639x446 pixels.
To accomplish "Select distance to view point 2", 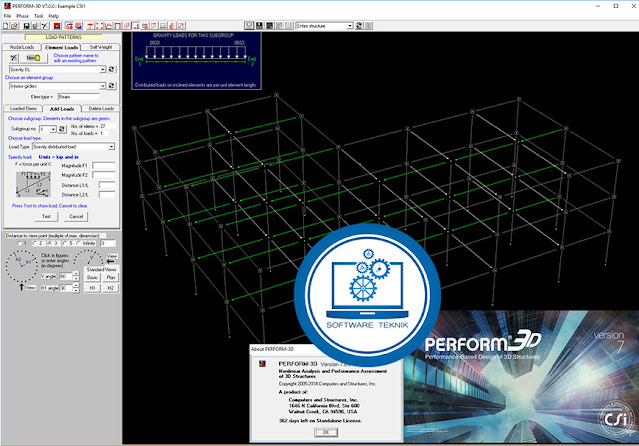I will [38, 243].
